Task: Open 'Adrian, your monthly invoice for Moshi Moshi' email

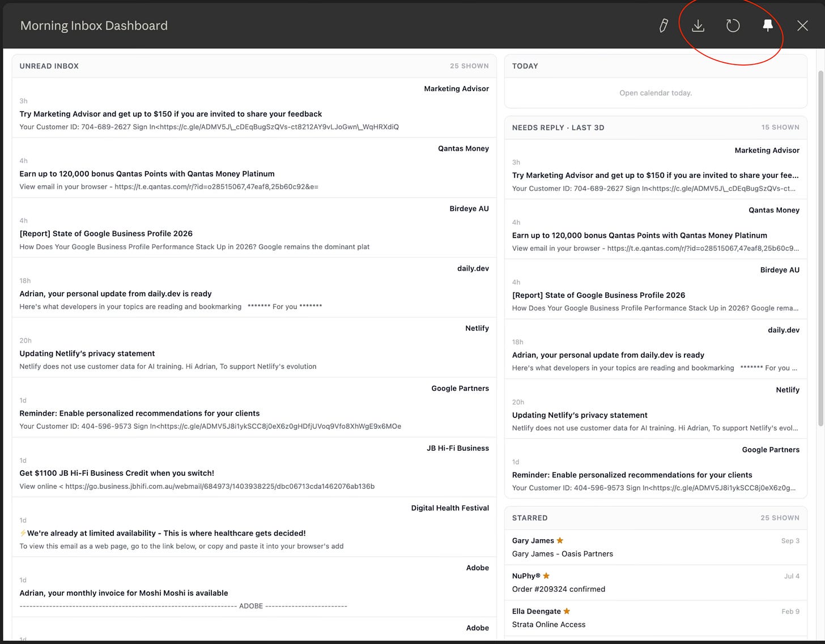Action: click(124, 593)
